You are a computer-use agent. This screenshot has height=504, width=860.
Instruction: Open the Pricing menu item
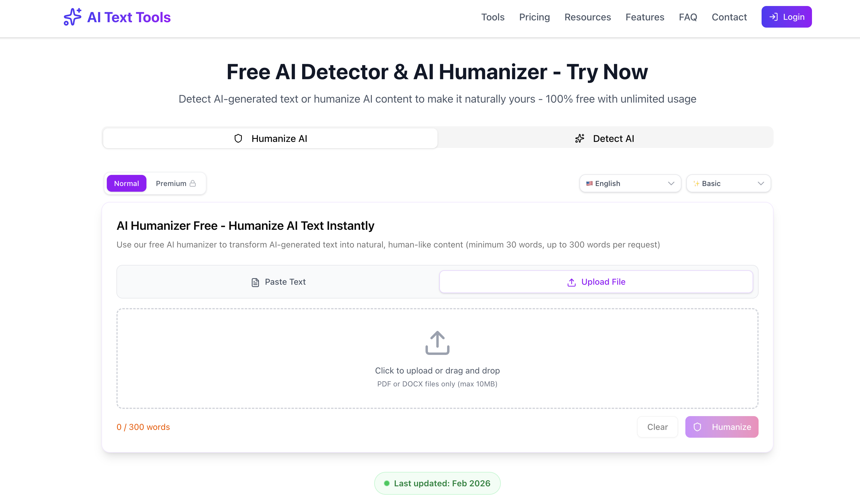tap(534, 17)
